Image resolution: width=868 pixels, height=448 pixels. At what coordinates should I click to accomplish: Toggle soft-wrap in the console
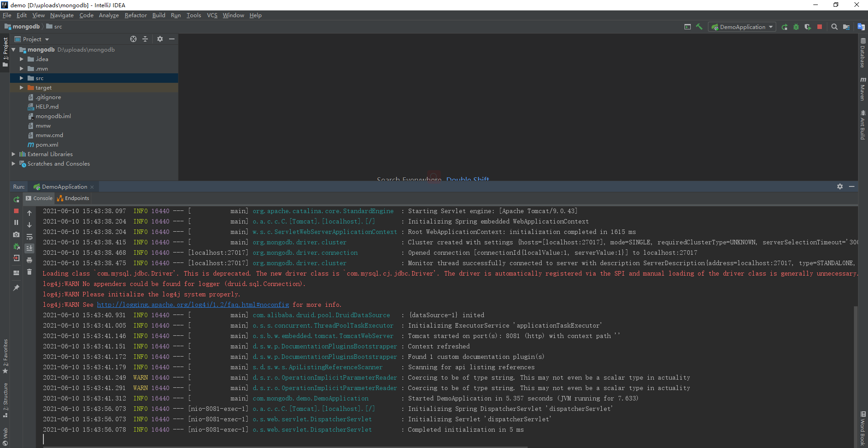tap(29, 237)
